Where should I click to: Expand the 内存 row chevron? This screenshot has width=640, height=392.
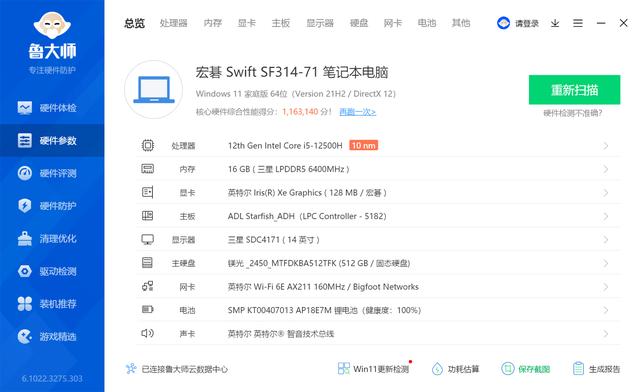pyautogui.click(x=606, y=169)
